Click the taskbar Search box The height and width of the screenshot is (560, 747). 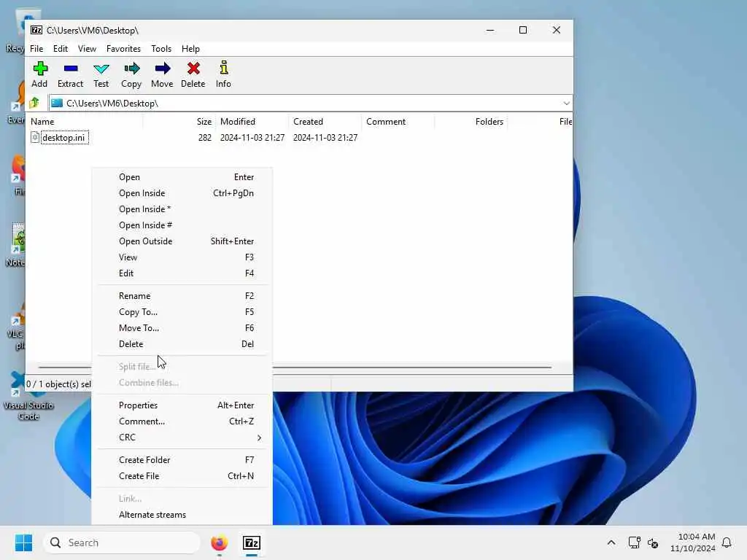click(122, 542)
